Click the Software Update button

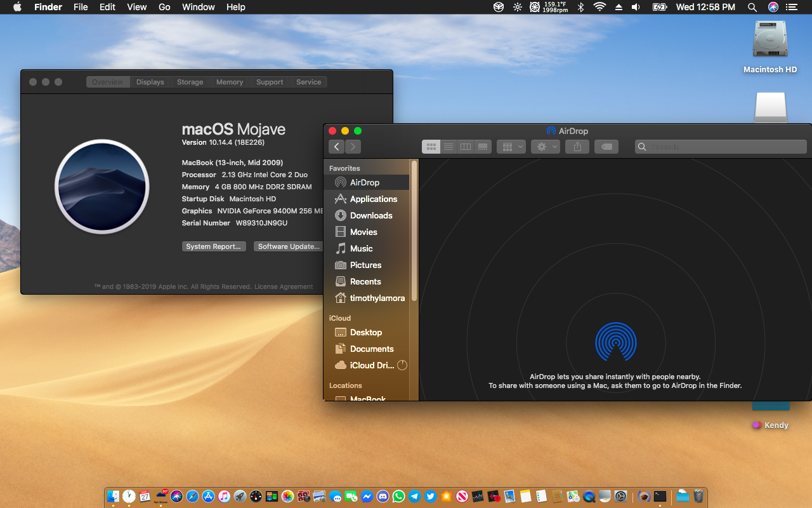point(289,246)
